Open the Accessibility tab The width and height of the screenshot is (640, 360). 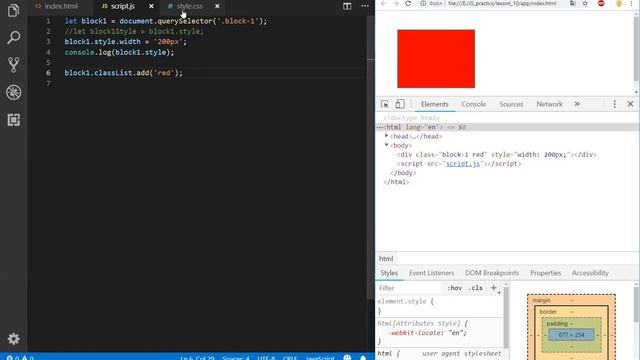point(590,273)
